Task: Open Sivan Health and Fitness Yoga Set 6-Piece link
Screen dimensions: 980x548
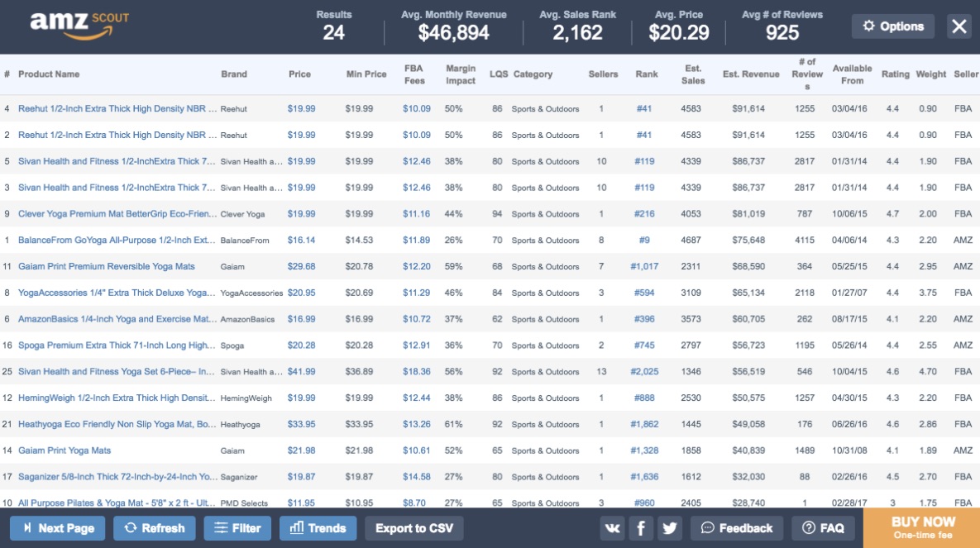Action: click(117, 371)
